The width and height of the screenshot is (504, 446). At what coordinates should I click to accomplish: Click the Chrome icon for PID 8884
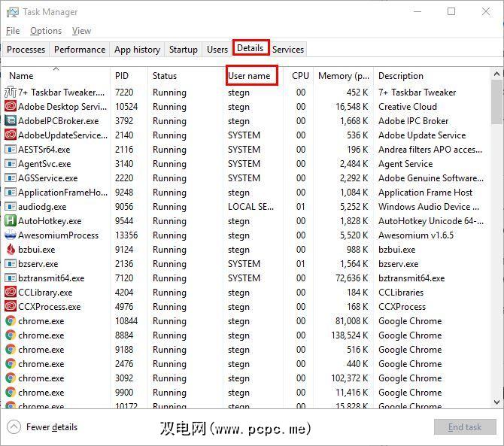coord(11,335)
